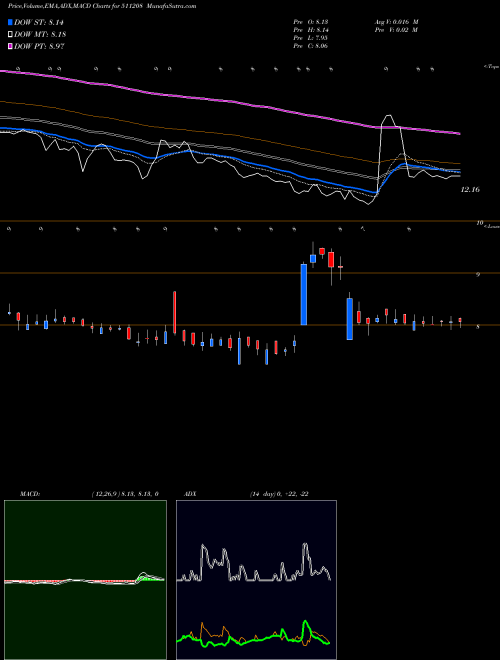The height and width of the screenshot is (660, 500).
Task: Click the tallest blue candlestick in the price chart
Action: click(x=303, y=294)
